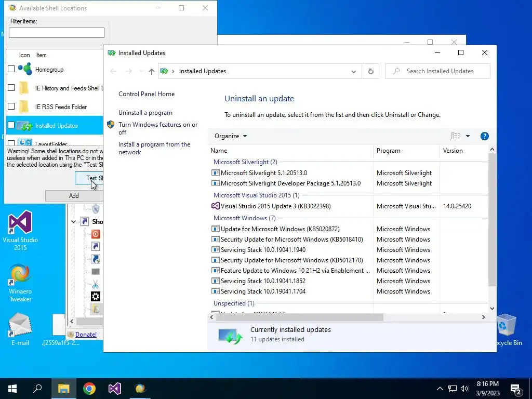Image resolution: width=532 pixels, height=399 pixels.
Task: Go up one level in Installed Updates
Action: coord(151,71)
